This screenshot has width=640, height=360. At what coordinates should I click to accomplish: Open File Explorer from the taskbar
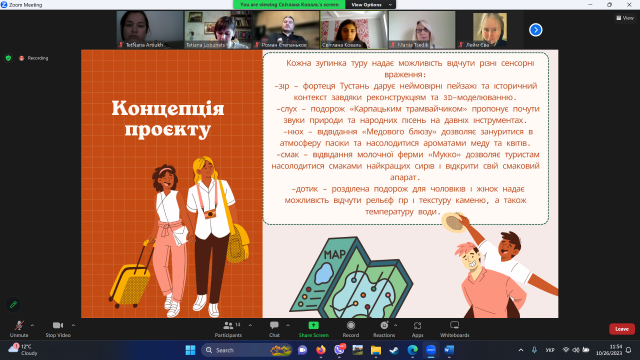pyautogui.click(x=376, y=350)
